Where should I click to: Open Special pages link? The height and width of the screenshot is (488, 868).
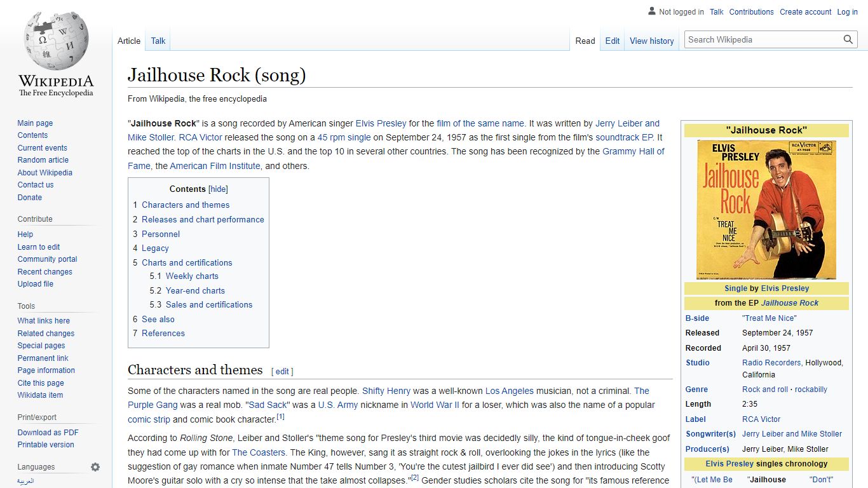(x=41, y=346)
